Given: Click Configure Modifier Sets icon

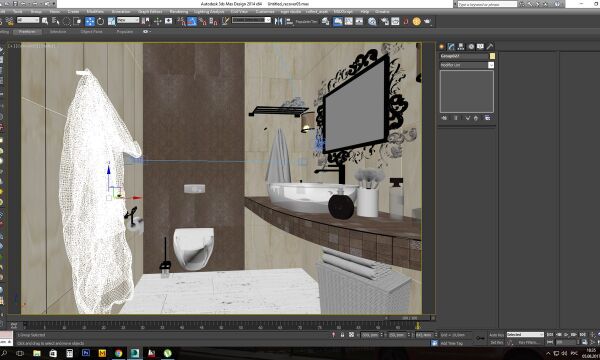Looking at the screenshot, I should tap(488, 118).
